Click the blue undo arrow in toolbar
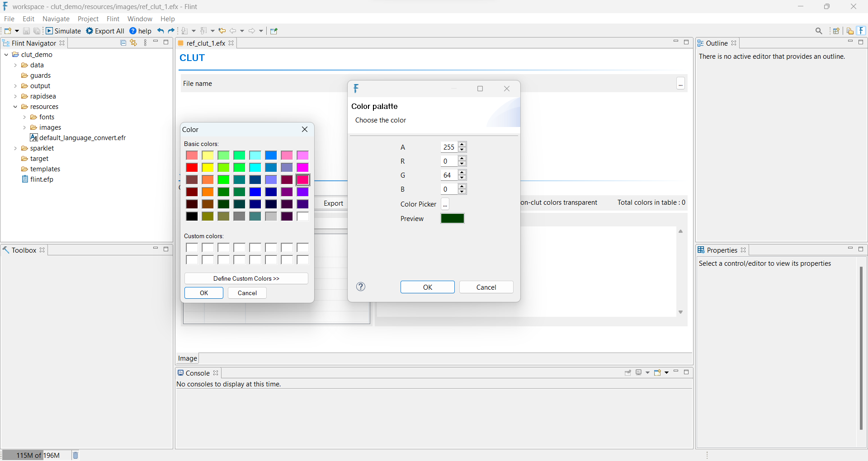The height and width of the screenshot is (461, 868). coord(160,31)
